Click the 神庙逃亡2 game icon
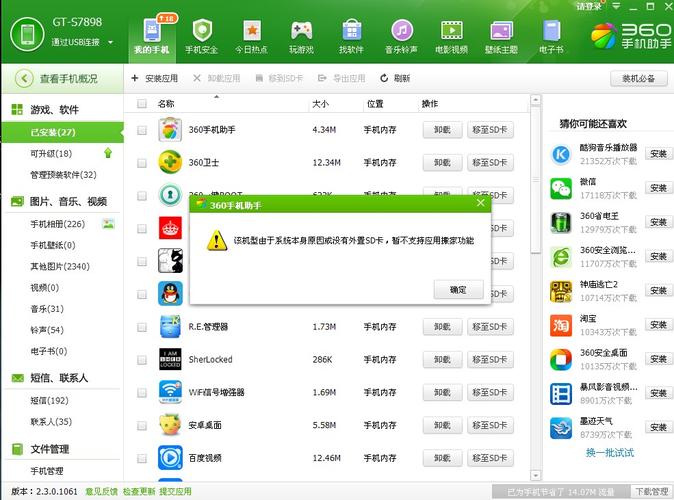This screenshot has width=674, height=500. (561, 291)
